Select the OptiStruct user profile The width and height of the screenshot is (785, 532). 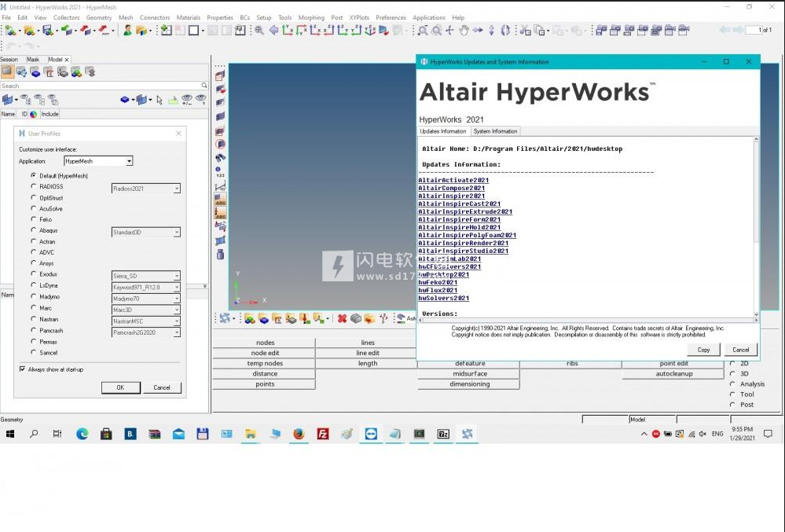[34, 198]
